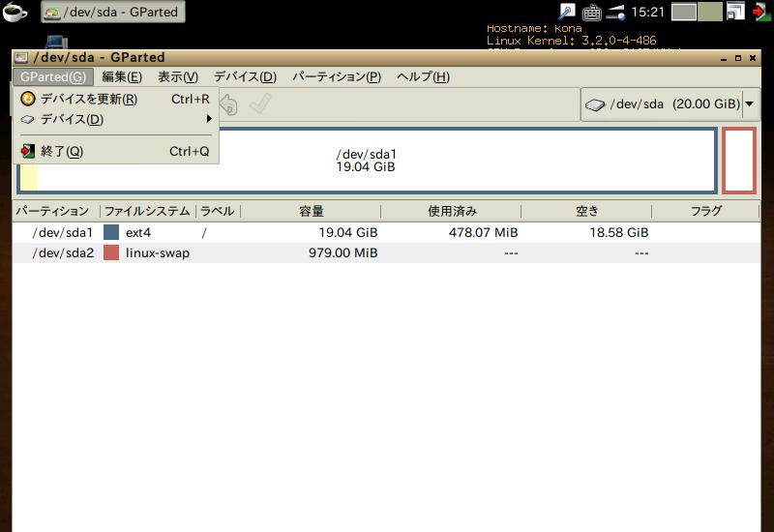Click the apply checkmark toolbar icon
Screen dimensions: 774x532
[x=260, y=103]
